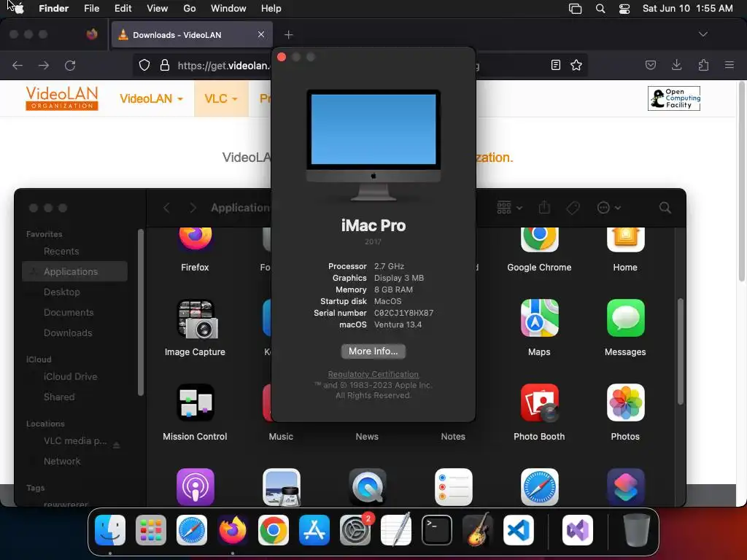747x560 pixels.
Task: Open Firefox hamburger application menu
Action: [729, 65]
